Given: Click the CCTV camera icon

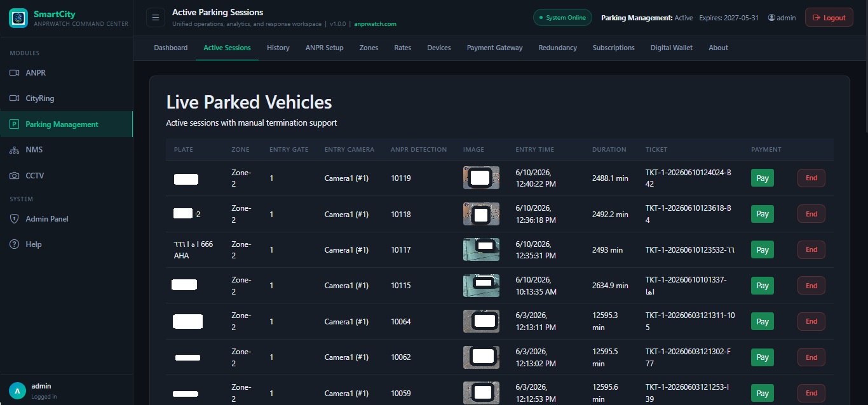Looking at the screenshot, I should point(14,176).
